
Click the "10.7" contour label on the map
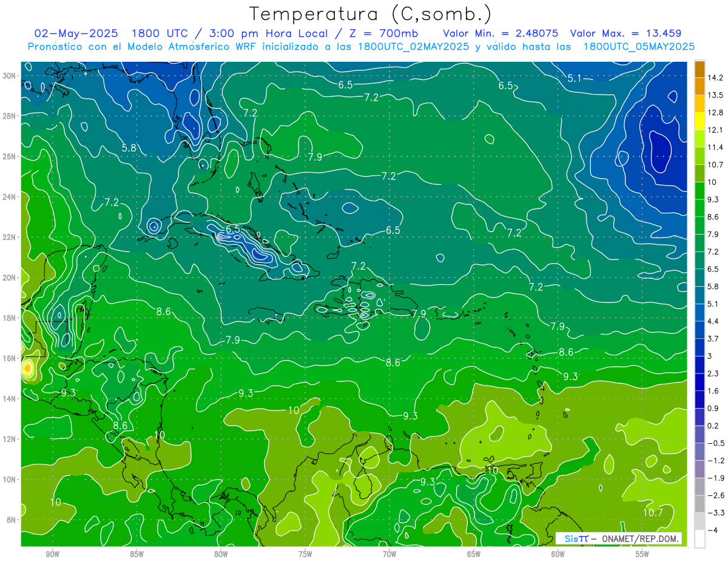click(x=653, y=512)
